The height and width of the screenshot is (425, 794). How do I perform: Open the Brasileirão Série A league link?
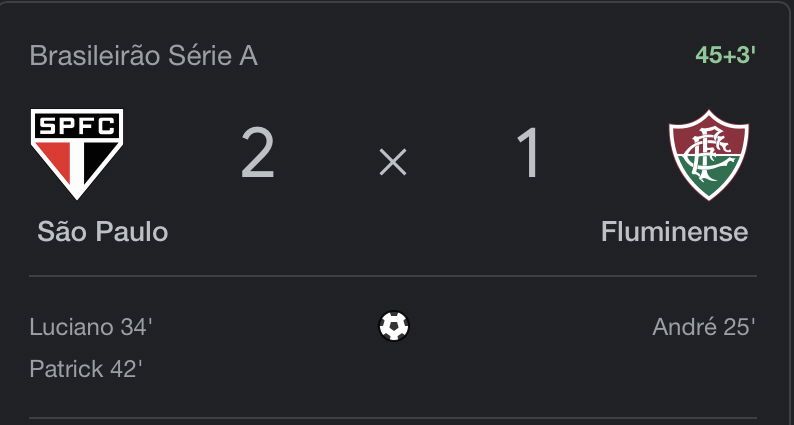pyautogui.click(x=144, y=56)
